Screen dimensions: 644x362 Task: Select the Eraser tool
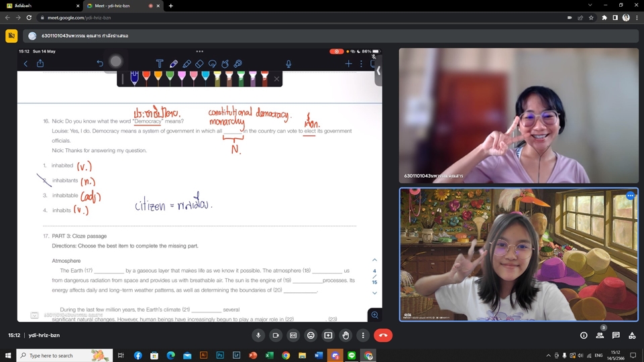[199, 64]
